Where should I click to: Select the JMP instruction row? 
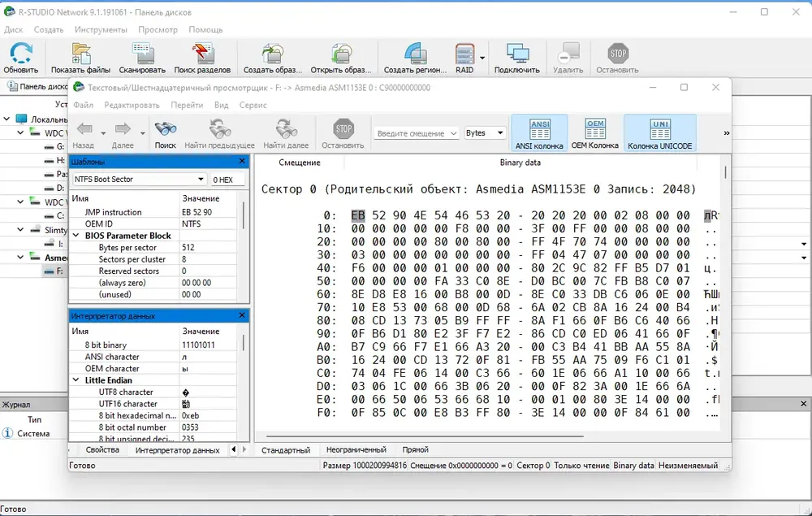(153, 212)
